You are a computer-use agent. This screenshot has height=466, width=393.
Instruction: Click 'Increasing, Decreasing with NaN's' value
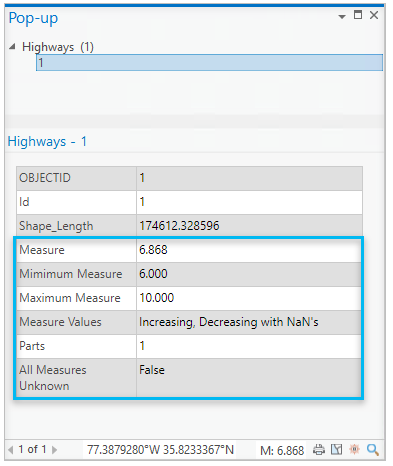coord(229,322)
